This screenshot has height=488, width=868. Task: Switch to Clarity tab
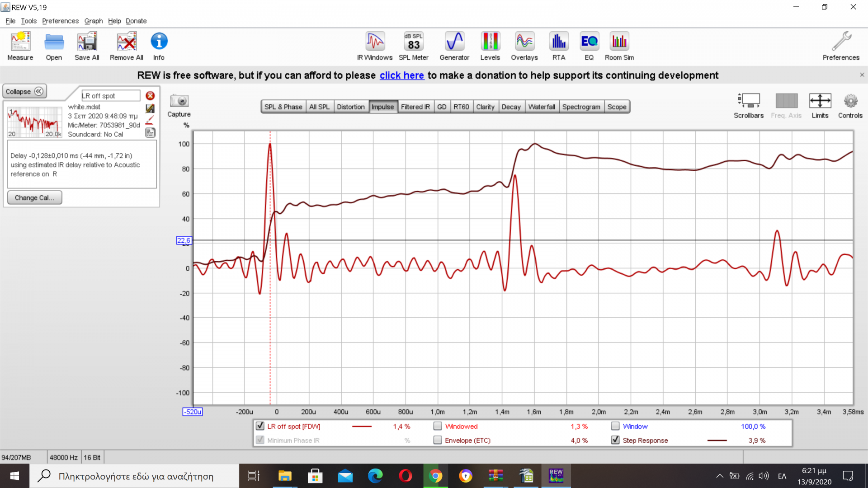coord(485,107)
